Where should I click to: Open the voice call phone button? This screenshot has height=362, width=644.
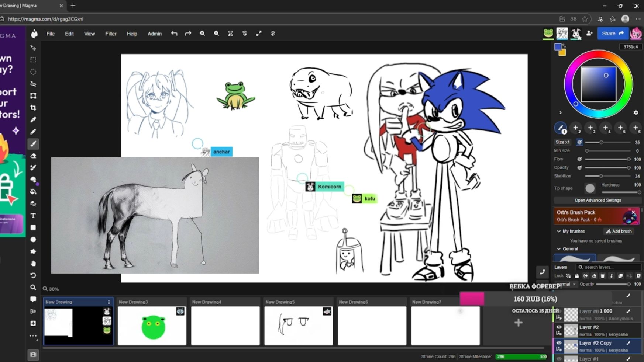click(542, 272)
